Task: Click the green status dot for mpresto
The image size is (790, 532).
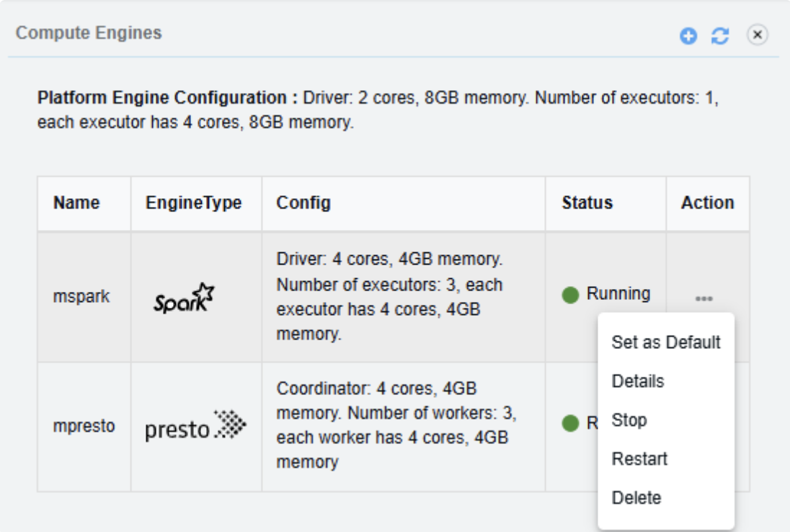Action: [570, 424]
